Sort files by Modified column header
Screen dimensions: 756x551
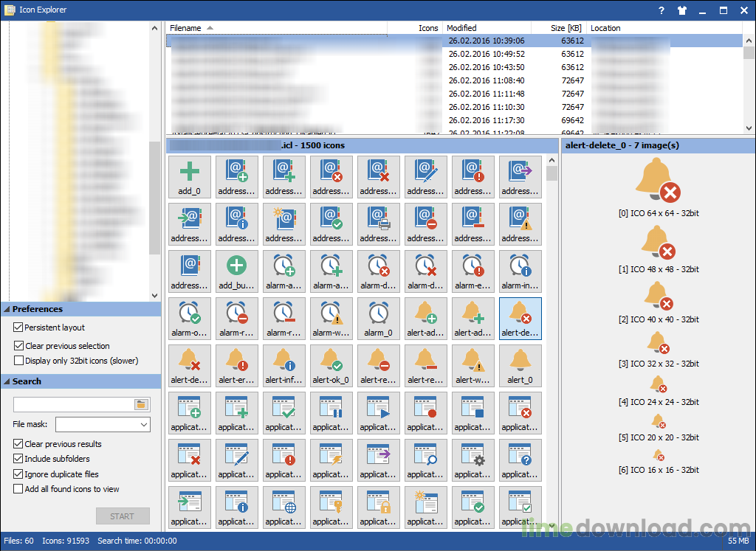[462, 28]
